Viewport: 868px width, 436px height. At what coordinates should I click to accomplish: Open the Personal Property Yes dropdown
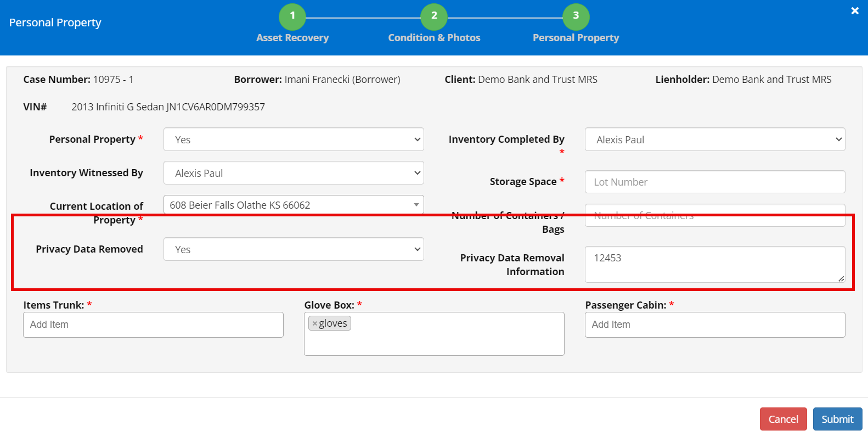point(294,139)
